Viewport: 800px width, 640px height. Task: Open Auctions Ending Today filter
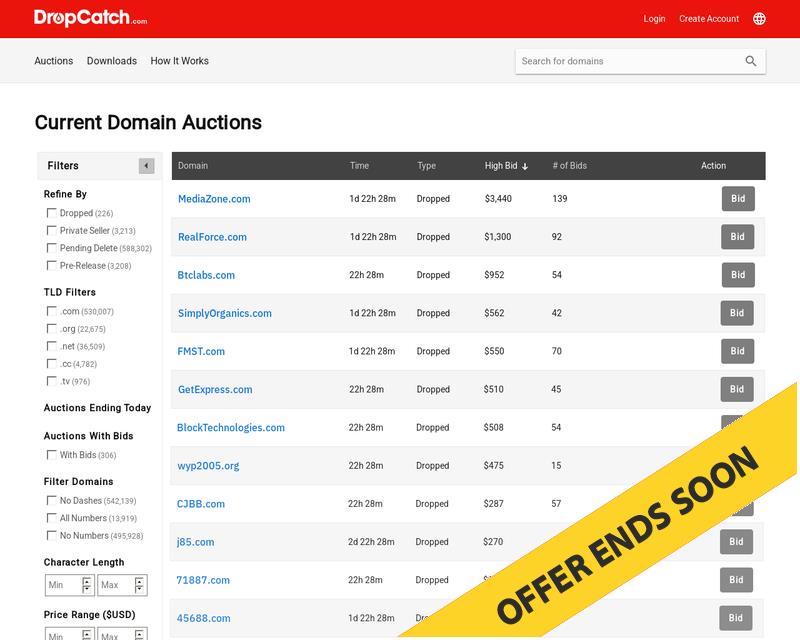[97, 408]
